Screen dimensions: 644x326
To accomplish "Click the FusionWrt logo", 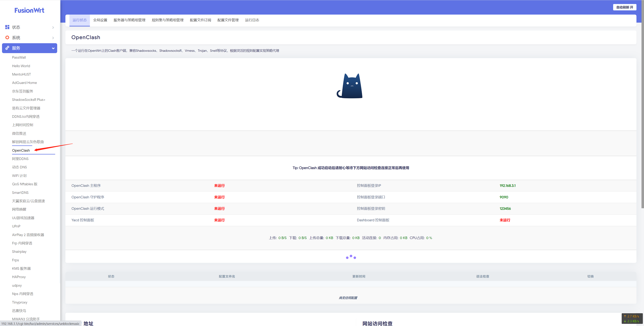I will 29,11.
